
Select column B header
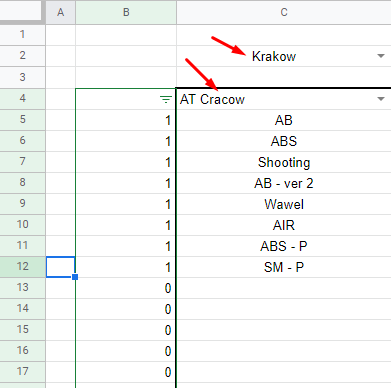tap(126, 12)
